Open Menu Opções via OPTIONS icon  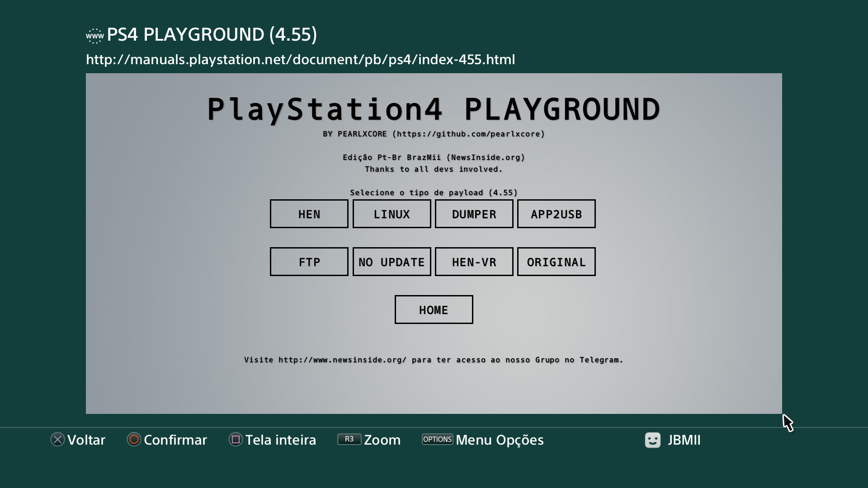coord(437,439)
